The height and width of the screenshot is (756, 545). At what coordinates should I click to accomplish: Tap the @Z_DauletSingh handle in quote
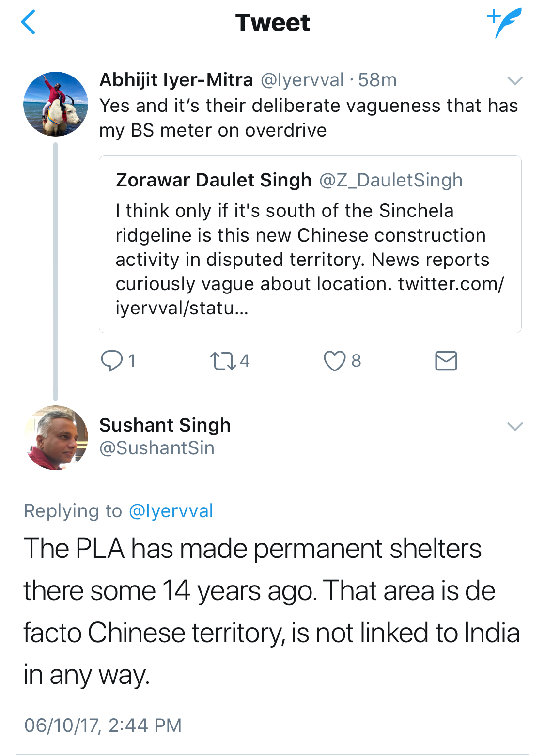(390, 180)
